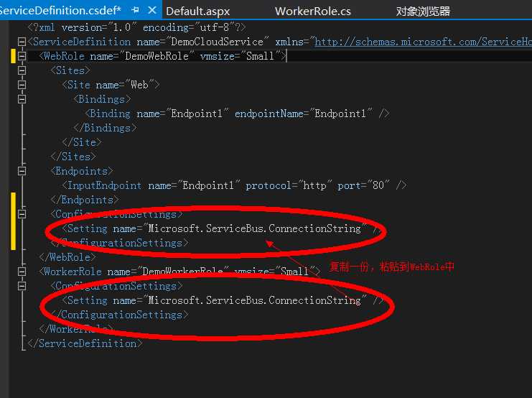The height and width of the screenshot is (398, 532).
Task: Click the port="80" attribute
Action: pos(363,185)
